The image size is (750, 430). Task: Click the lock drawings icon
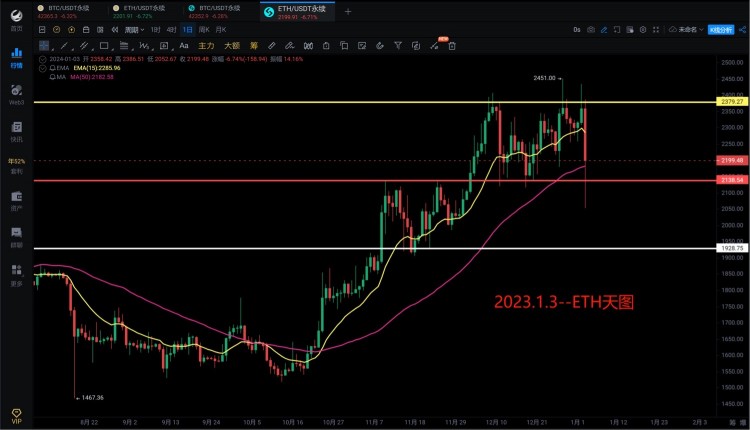[326, 46]
